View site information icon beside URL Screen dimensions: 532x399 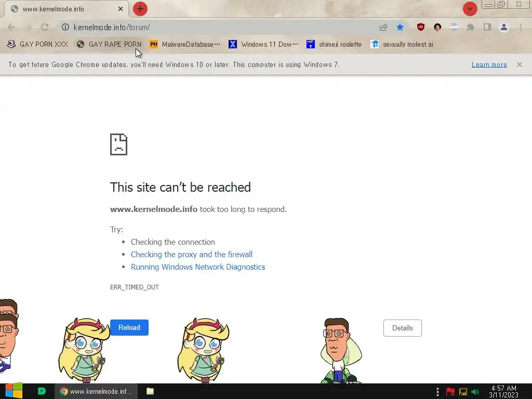tap(65, 27)
